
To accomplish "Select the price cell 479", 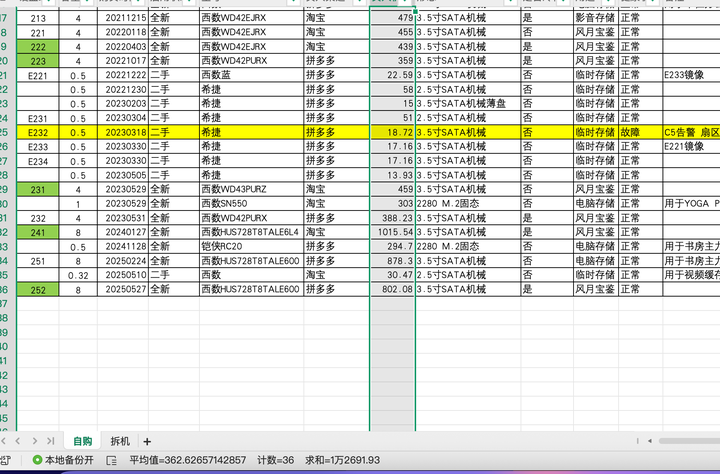I will click(x=393, y=18).
